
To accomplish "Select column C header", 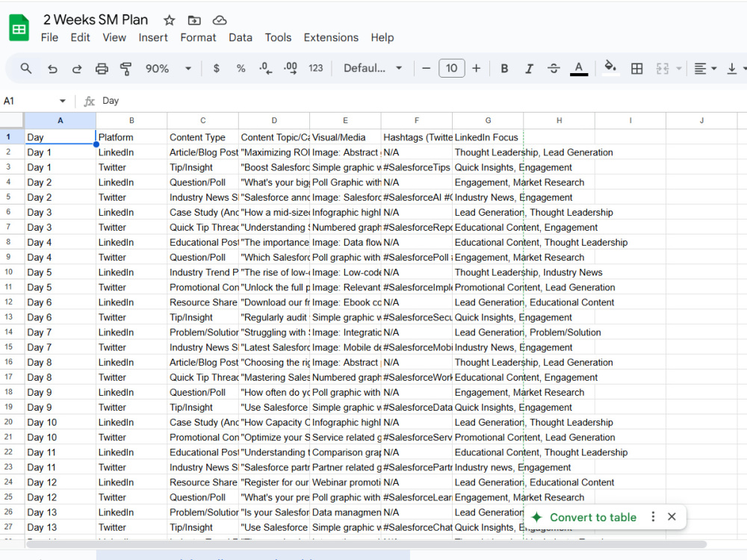I will click(203, 120).
